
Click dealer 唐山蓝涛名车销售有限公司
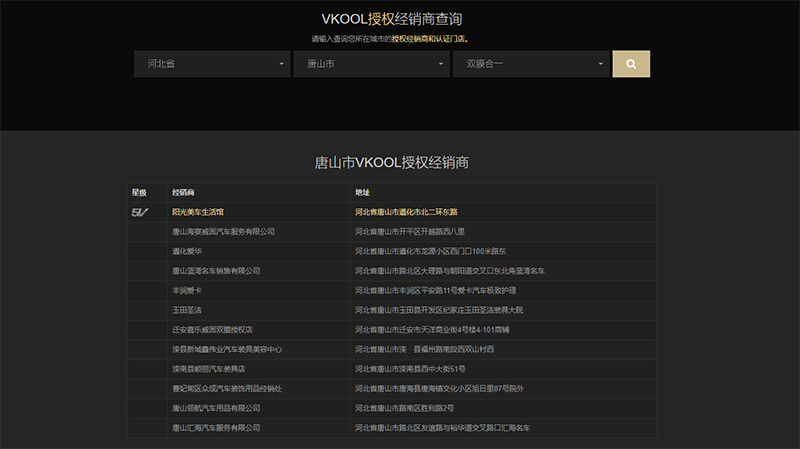coord(216,270)
